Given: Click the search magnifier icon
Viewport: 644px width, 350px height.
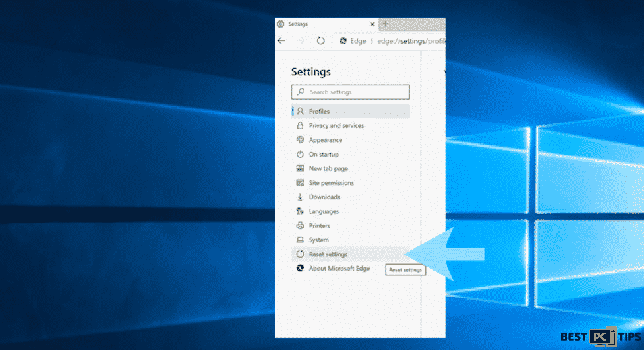Looking at the screenshot, I should pos(301,92).
